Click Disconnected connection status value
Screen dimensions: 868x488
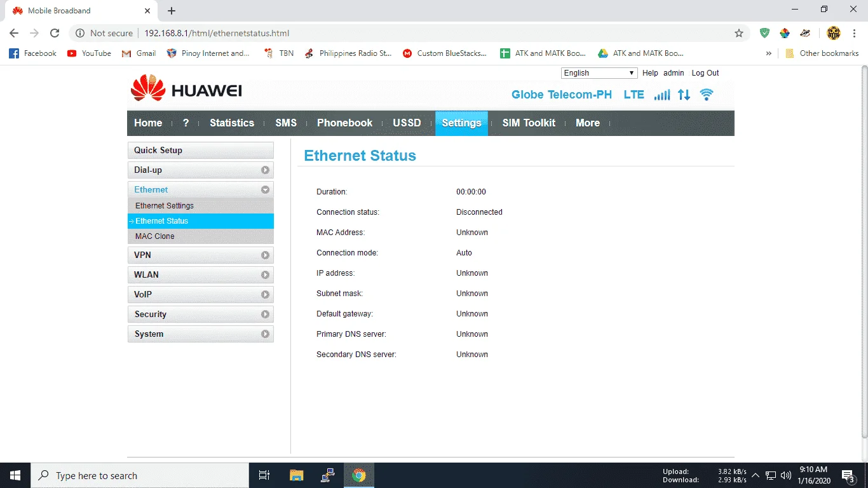tap(479, 212)
